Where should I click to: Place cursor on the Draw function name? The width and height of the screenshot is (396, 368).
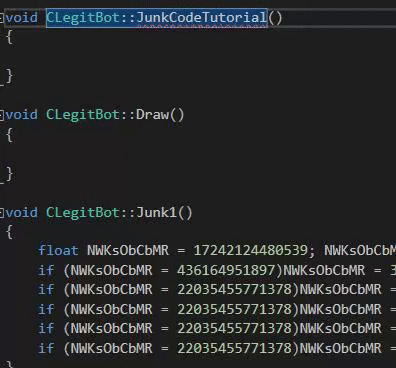153,115
